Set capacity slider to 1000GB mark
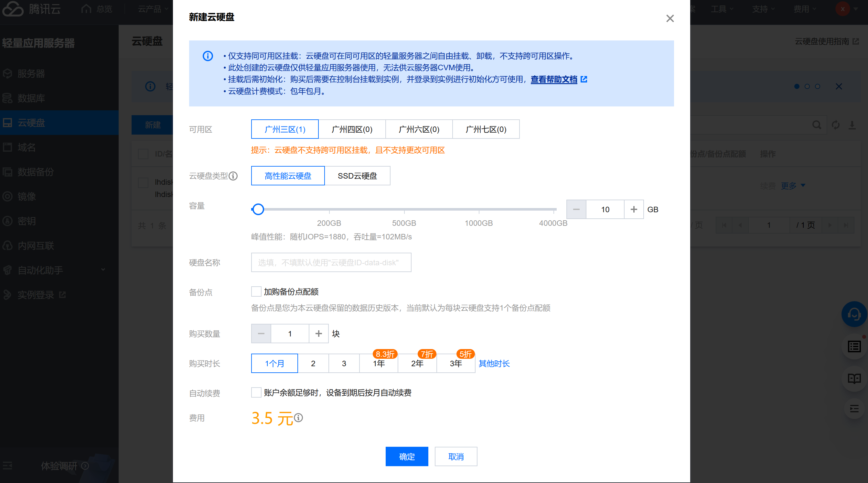 pos(479,209)
